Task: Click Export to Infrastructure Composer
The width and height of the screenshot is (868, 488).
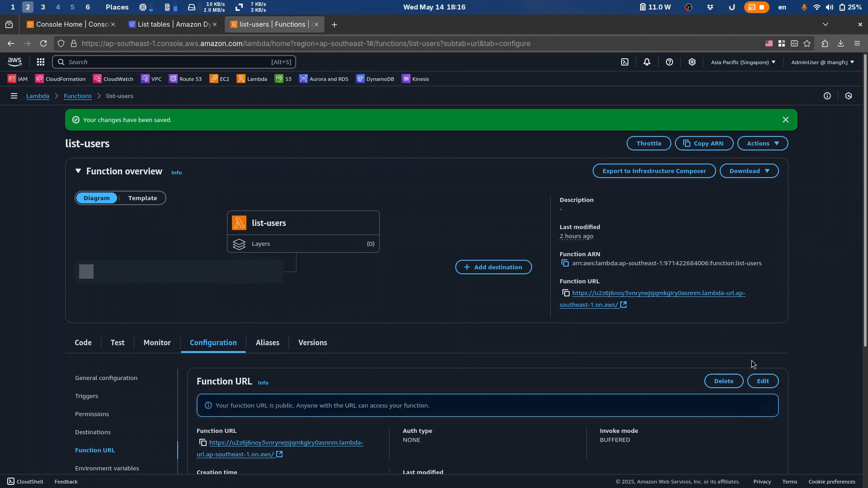Action: (654, 171)
